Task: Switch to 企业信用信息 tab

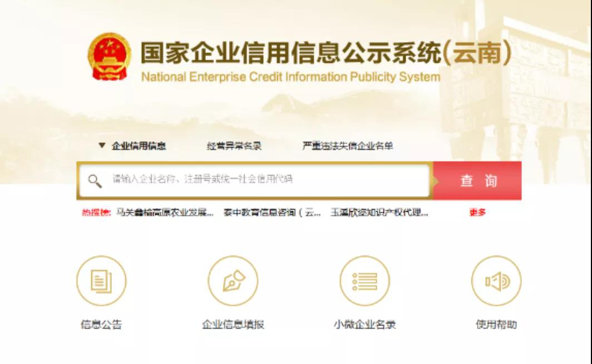Action: (x=139, y=146)
